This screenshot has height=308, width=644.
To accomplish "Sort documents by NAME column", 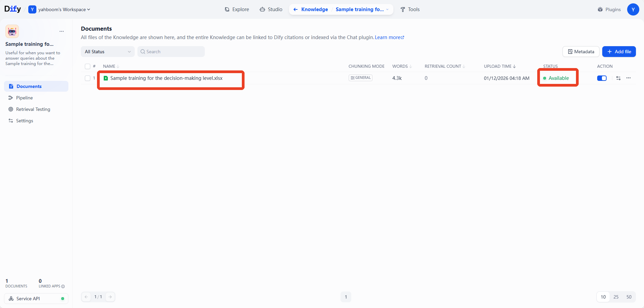I will point(111,66).
